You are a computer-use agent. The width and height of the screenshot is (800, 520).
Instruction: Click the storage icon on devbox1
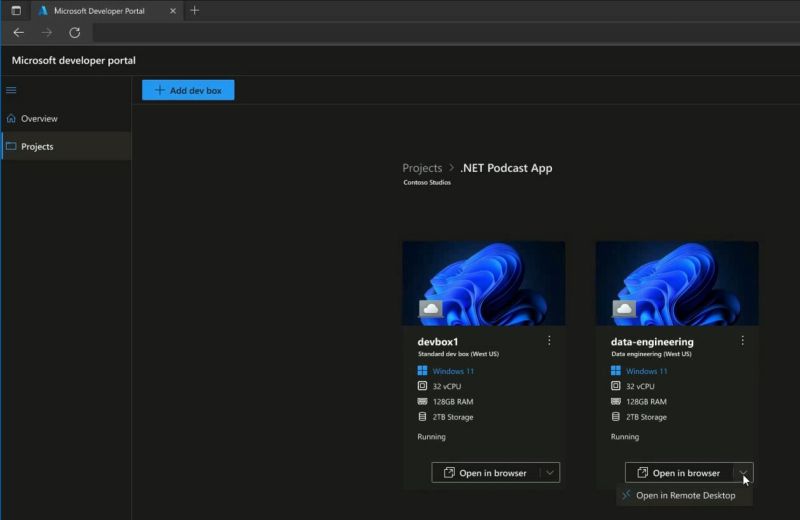coord(422,416)
